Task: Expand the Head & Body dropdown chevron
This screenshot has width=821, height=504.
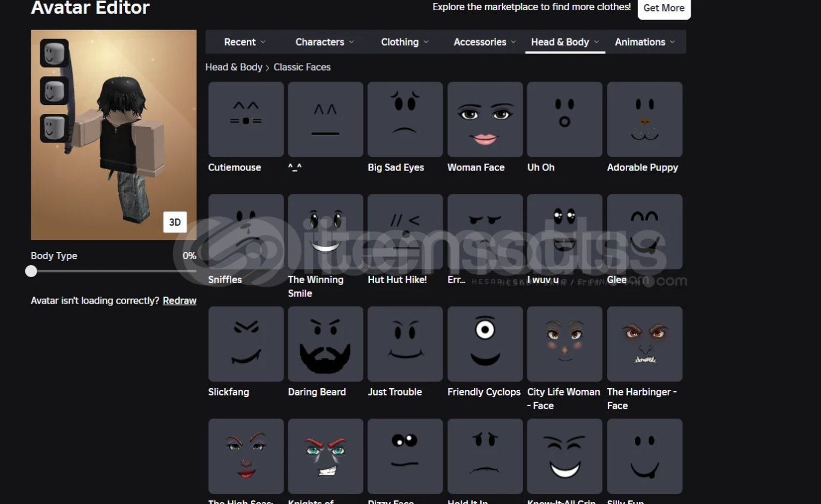Action: click(x=596, y=42)
